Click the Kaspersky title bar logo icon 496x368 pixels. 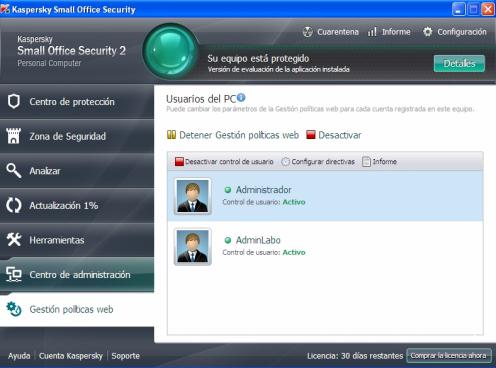coord(6,9)
